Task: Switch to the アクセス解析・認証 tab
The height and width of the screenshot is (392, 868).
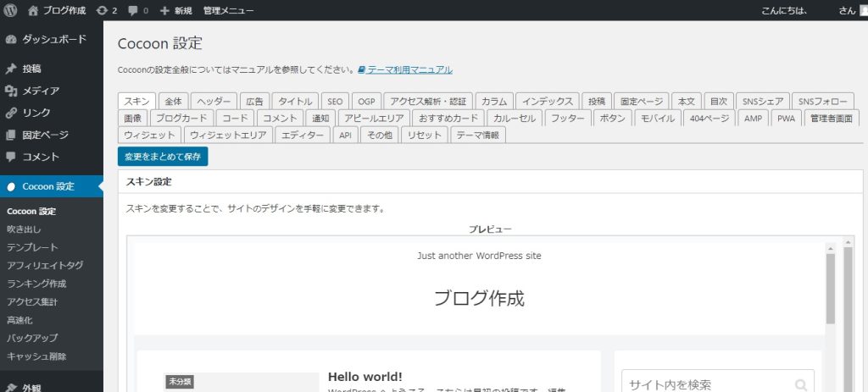Action: coord(428,102)
